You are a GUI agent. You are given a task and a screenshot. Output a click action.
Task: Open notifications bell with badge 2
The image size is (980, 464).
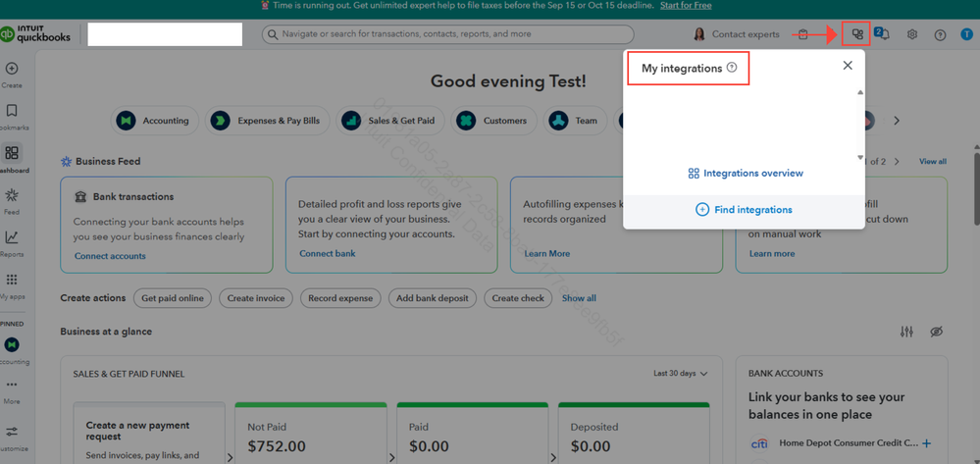(883, 33)
